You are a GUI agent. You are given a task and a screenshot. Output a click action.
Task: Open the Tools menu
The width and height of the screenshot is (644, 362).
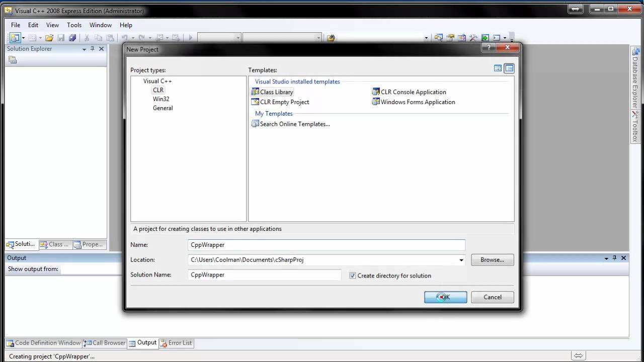tap(74, 25)
